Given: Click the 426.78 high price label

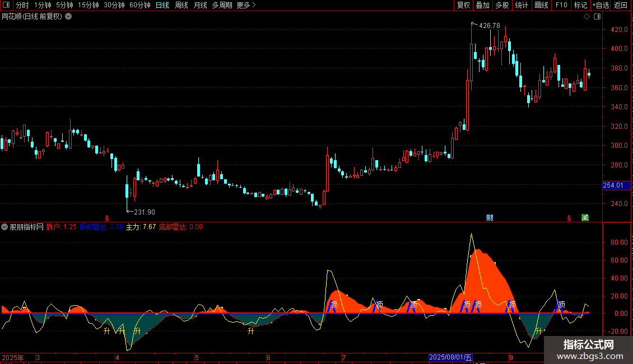Looking at the screenshot, I should (x=489, y=26).
